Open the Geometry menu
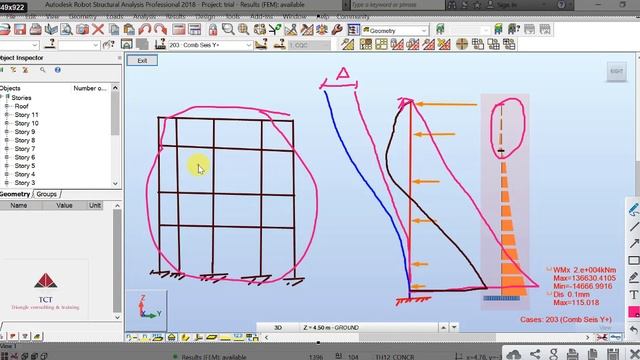Viewport: 640px width, 360px height. coord(82,17)
